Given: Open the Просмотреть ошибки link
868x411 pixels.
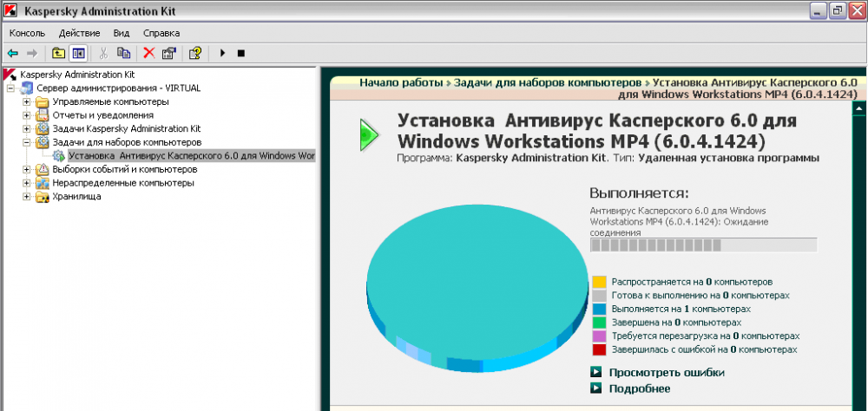Looking at the screenshot, I should click(x=667, y=372).
